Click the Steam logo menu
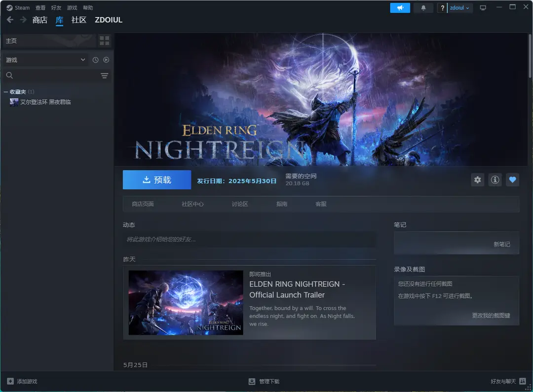The height and width of the screenshot is (392, 533). (x=9, y=8)
